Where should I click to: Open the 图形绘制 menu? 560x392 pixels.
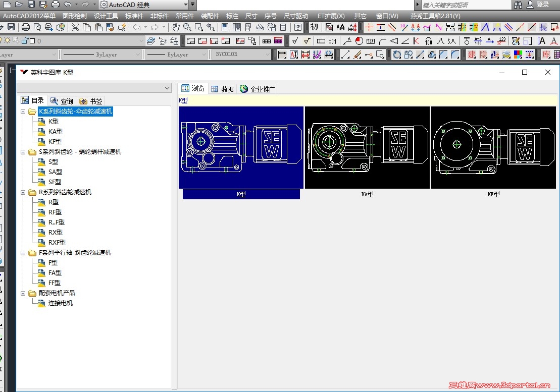click(75, 16)
